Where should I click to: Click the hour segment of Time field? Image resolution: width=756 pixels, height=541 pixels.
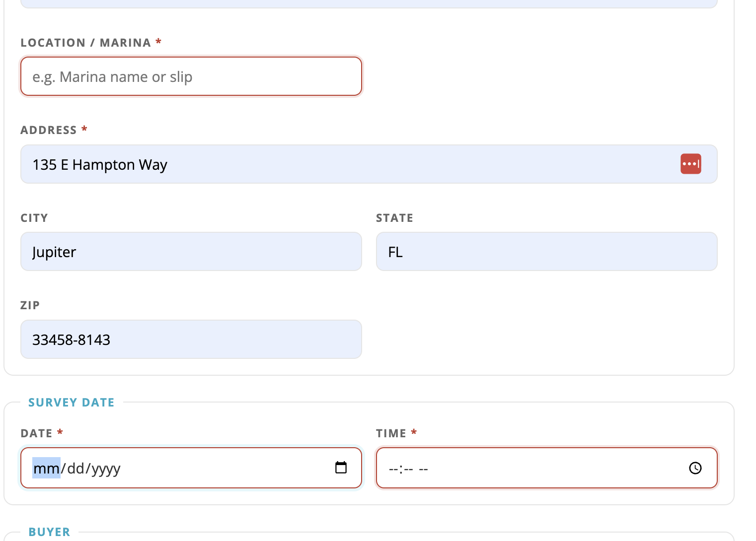pos(393,469)
